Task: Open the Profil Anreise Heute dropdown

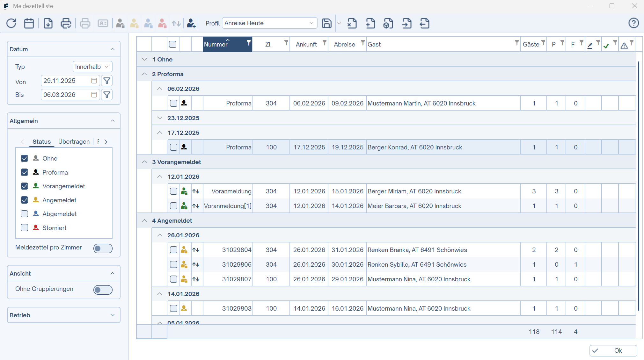Action: click(269, 23)
